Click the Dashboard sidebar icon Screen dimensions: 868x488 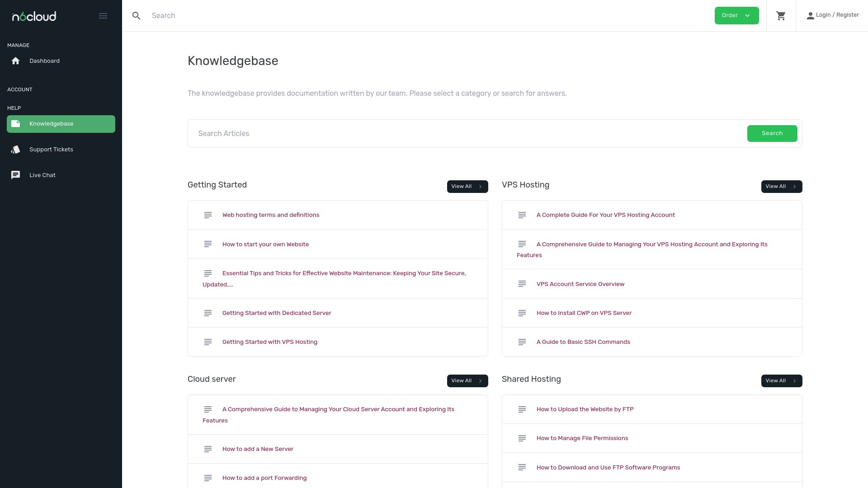pyautogui.click(x=15, y=61)
